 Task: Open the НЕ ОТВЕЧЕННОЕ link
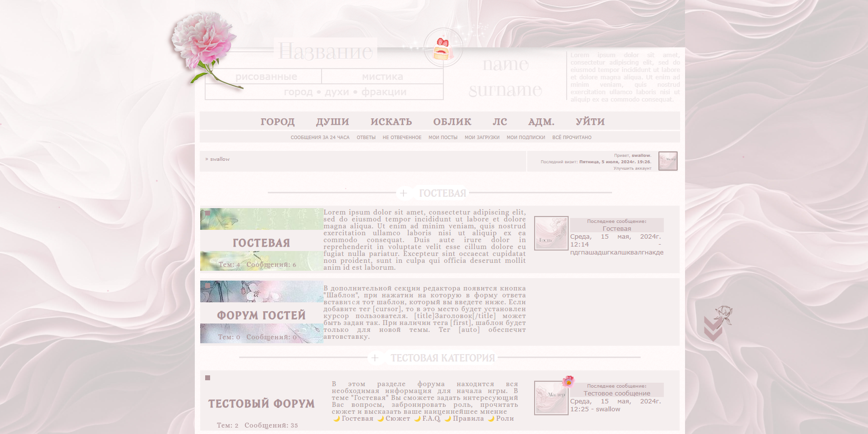tap(402, 138)
